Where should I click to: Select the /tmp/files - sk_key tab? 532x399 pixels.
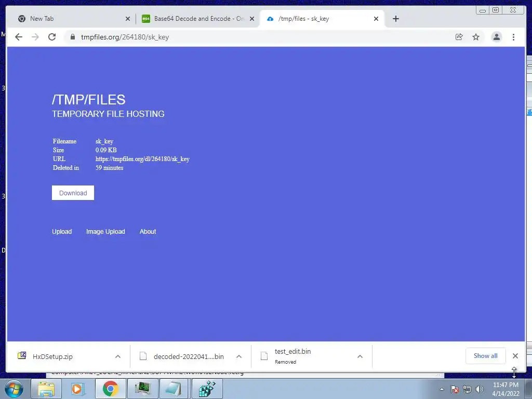(x=322, y=19)
